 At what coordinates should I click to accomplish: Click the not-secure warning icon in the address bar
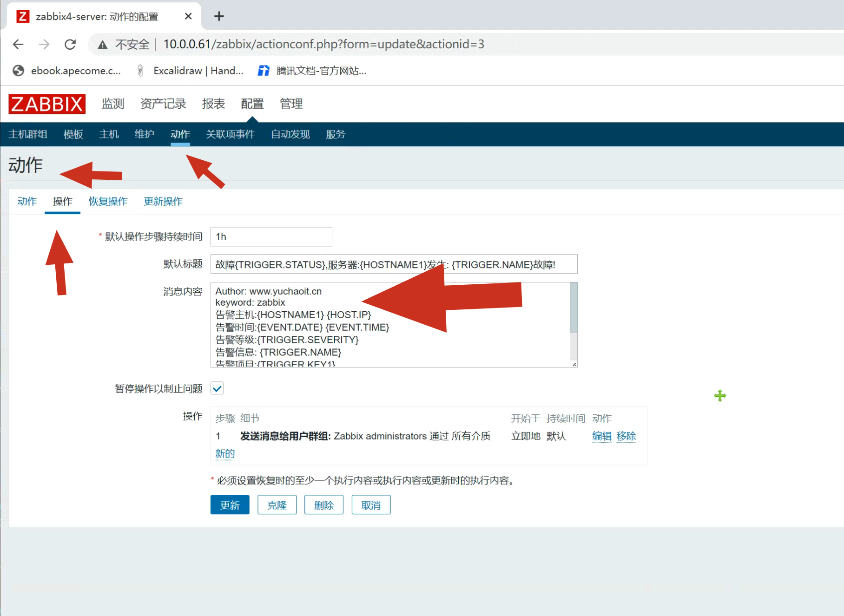[x=103, y=45]
